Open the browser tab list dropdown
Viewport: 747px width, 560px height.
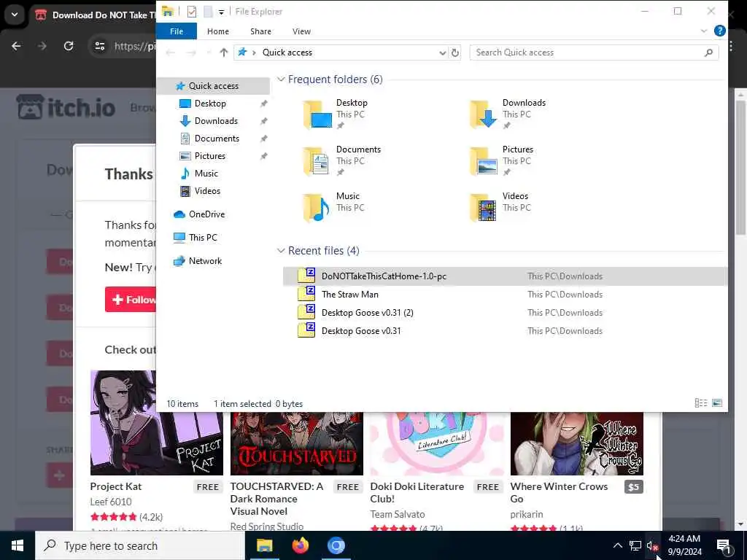[15, 15]
